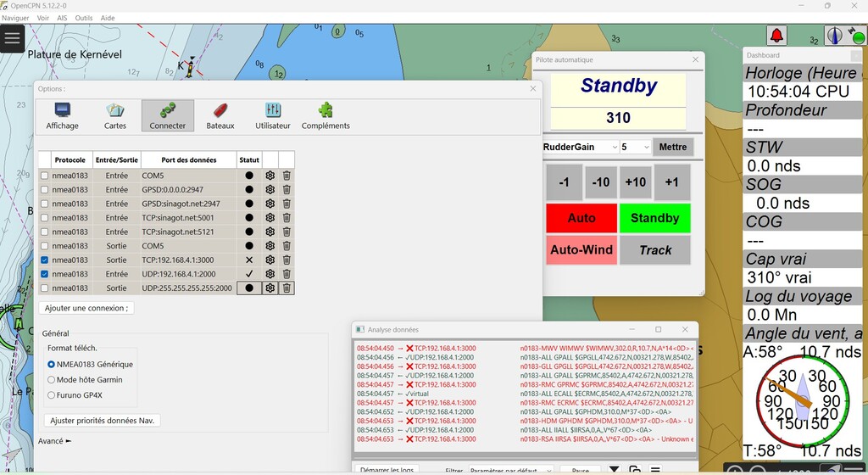This screenshot has width=868, height=475.
Task: Click the red alarm bell icon
Action: 776,36
